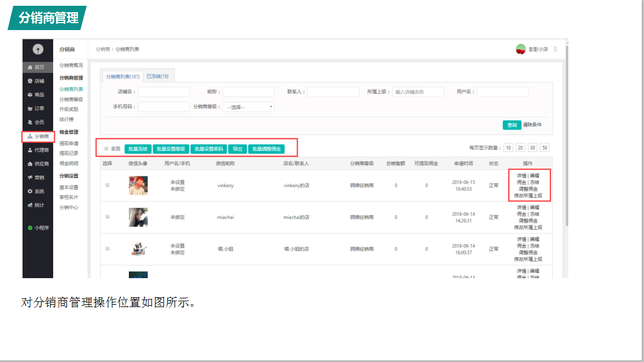
Task: Open 营销 marketing in sidebar
Action: pos(36,178)
